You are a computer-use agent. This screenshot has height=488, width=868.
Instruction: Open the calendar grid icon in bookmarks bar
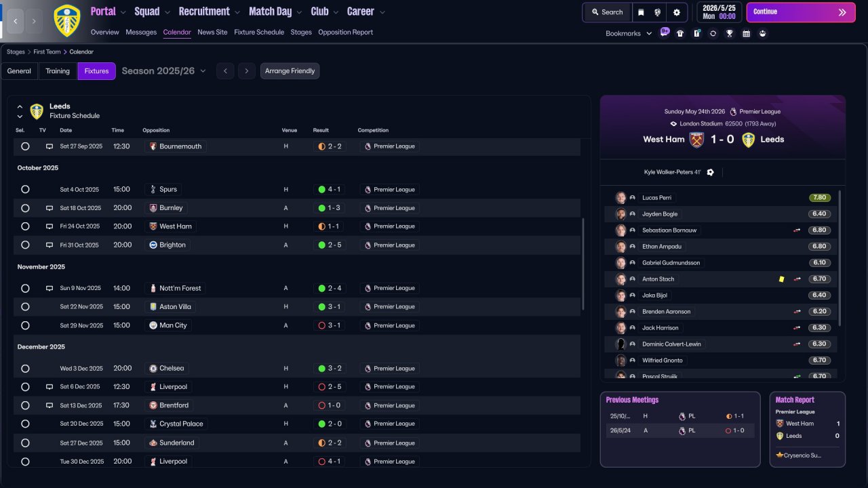point(746,33)
